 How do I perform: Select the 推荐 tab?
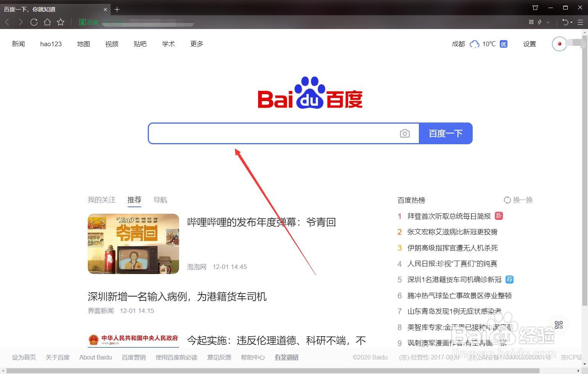coord(134,200)
